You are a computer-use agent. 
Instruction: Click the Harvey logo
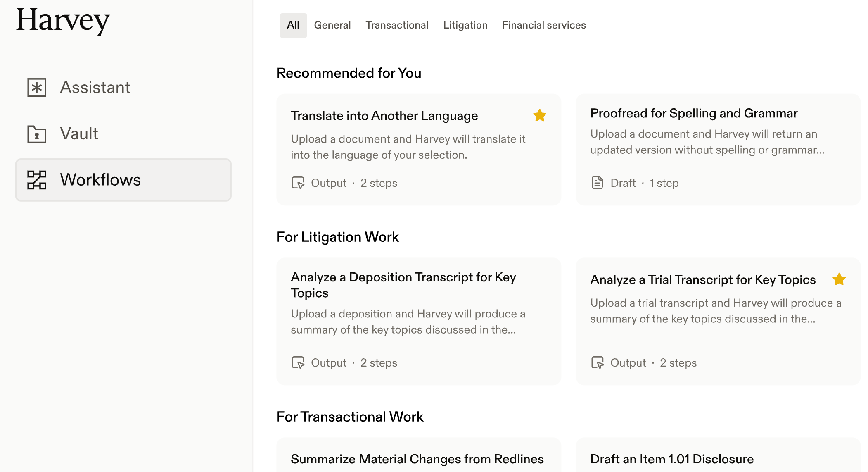(x=63, y=20)
